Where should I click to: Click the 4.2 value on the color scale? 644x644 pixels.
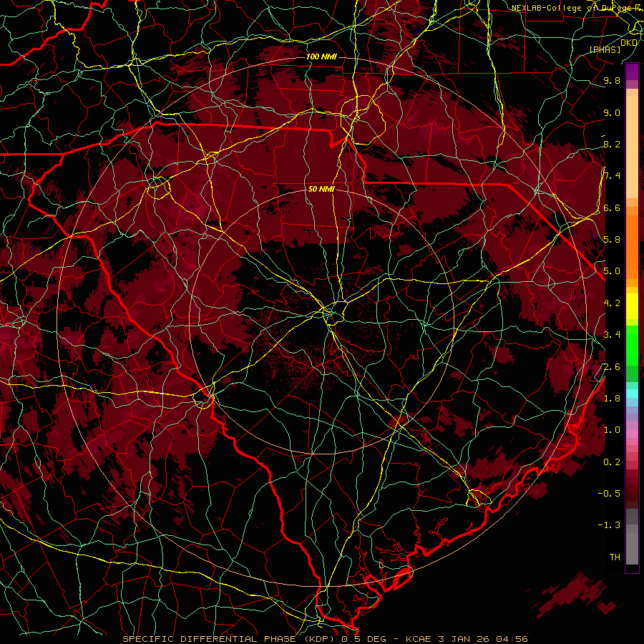[x=612, y=303]
